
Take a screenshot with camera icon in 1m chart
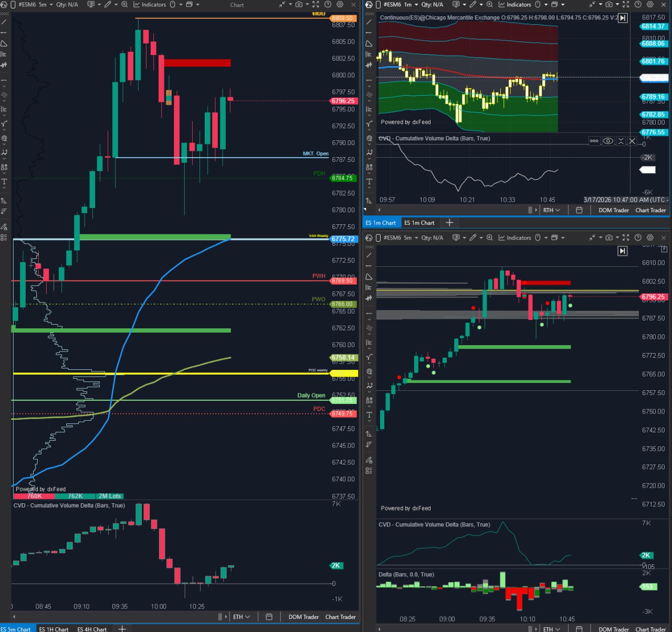click(609, 5)
